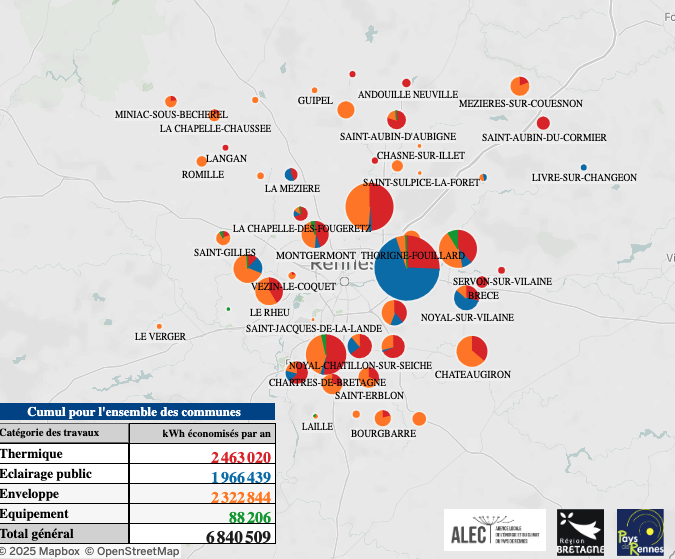Click the ALEC logo
The width and height of the screenshot is (675, 559).
pyautogui.click(x=495, y=530)
